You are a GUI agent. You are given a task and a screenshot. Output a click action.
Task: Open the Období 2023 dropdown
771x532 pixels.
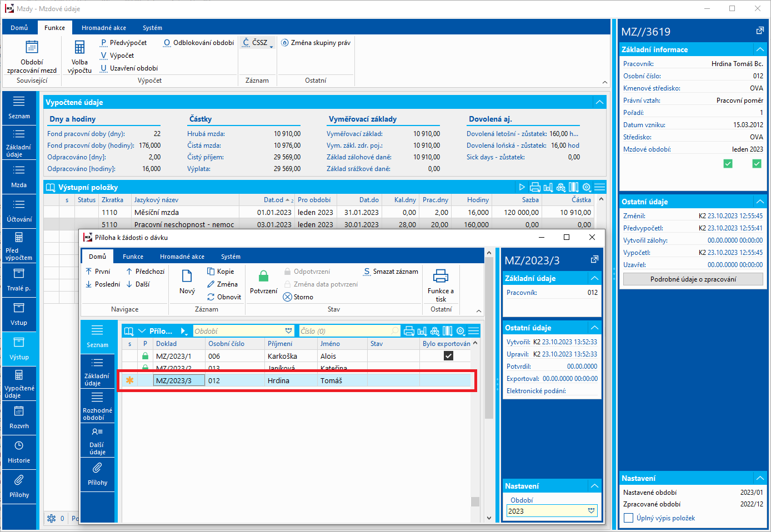(591, 511)
